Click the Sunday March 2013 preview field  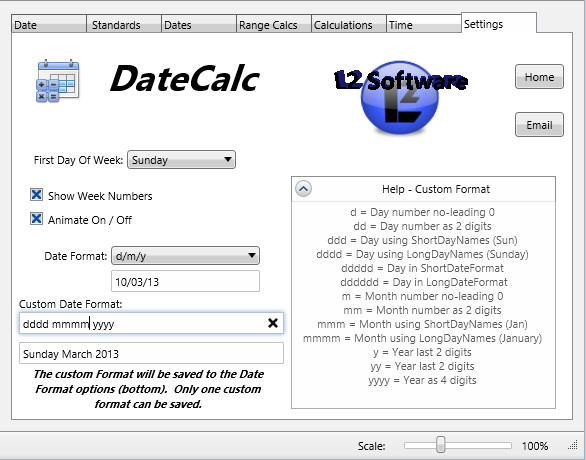151,354
